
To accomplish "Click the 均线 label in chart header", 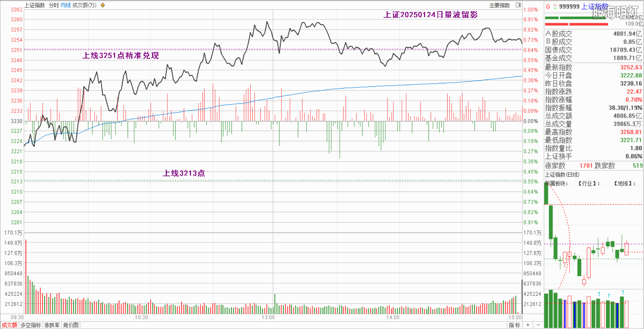I will [x=66, y=5].
